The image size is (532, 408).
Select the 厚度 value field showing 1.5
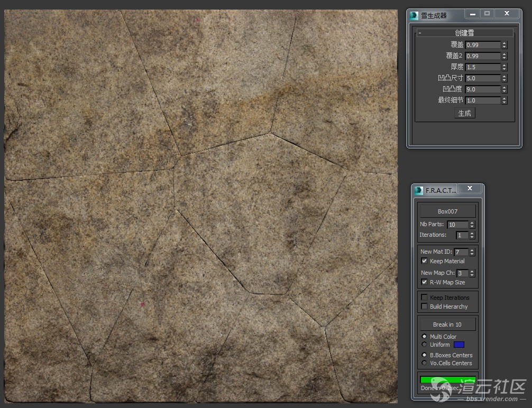click(x=483, y=67)
